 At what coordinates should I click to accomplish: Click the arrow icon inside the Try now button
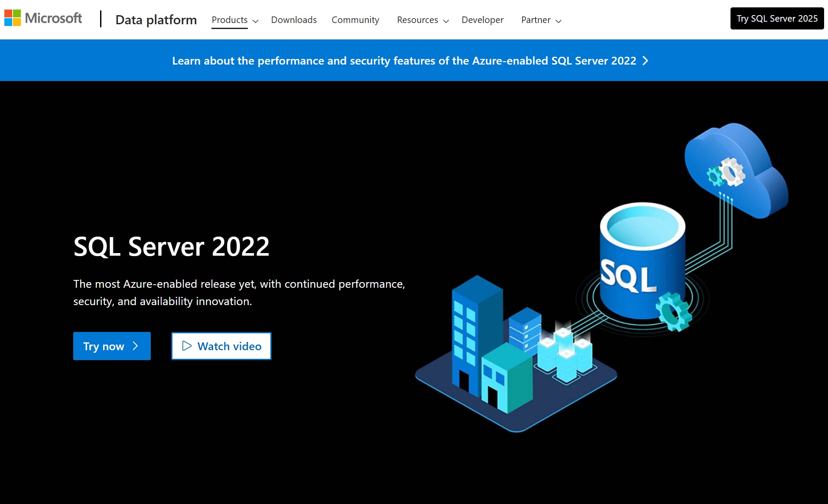point(135,346)
